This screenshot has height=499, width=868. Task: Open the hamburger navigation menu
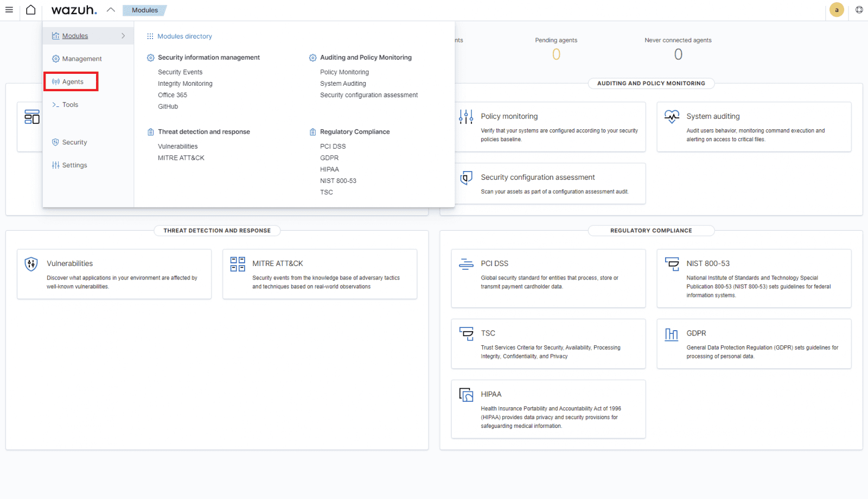point(9,10)
